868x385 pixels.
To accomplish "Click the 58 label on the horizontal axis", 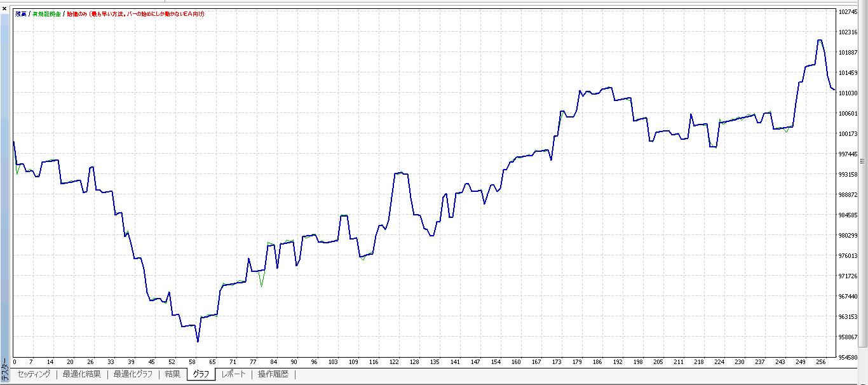I will coord(193,362).
